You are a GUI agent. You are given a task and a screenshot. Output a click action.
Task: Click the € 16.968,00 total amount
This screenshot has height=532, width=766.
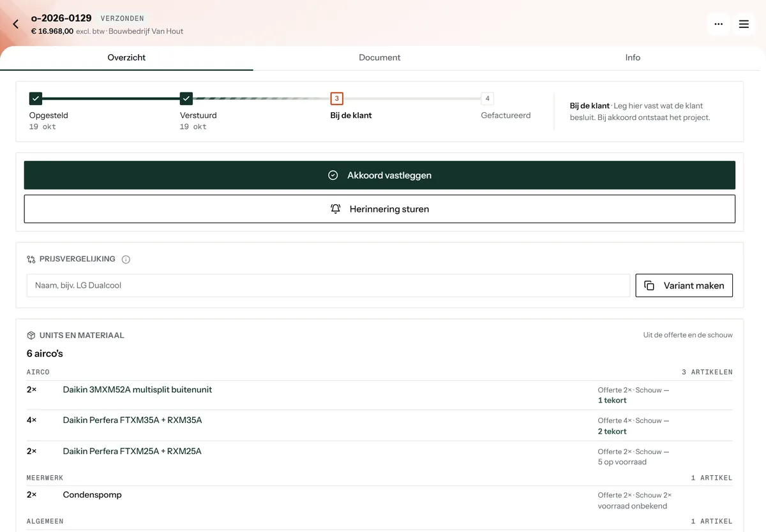pyautogui.click(x=52, y=31)
